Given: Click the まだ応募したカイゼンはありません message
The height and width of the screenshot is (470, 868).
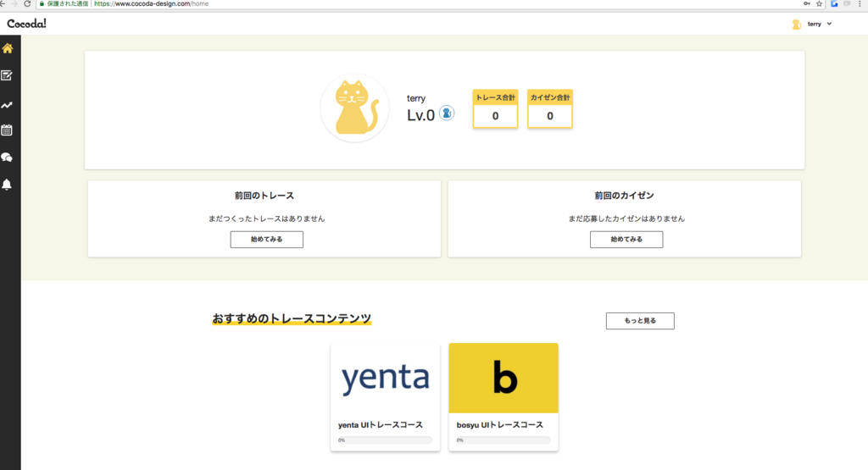Looking at the screenshot, I should click(626, 218).
